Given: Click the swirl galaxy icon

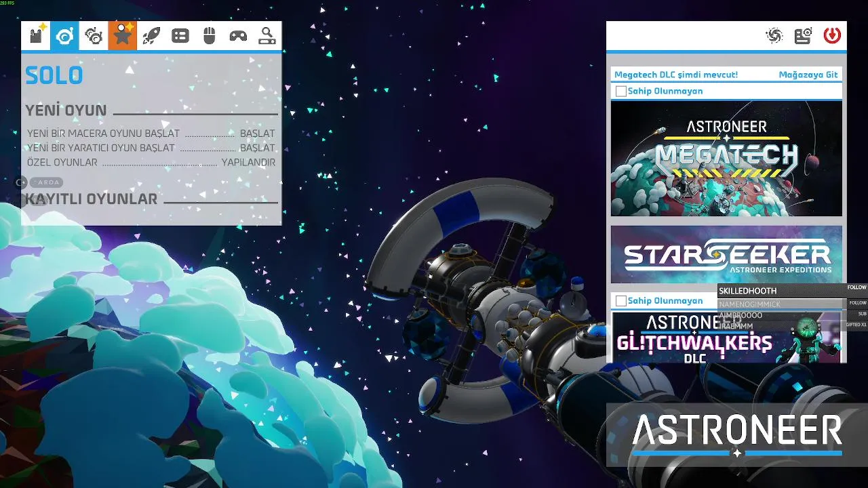Looking at the screenshot, I should 774,36.
